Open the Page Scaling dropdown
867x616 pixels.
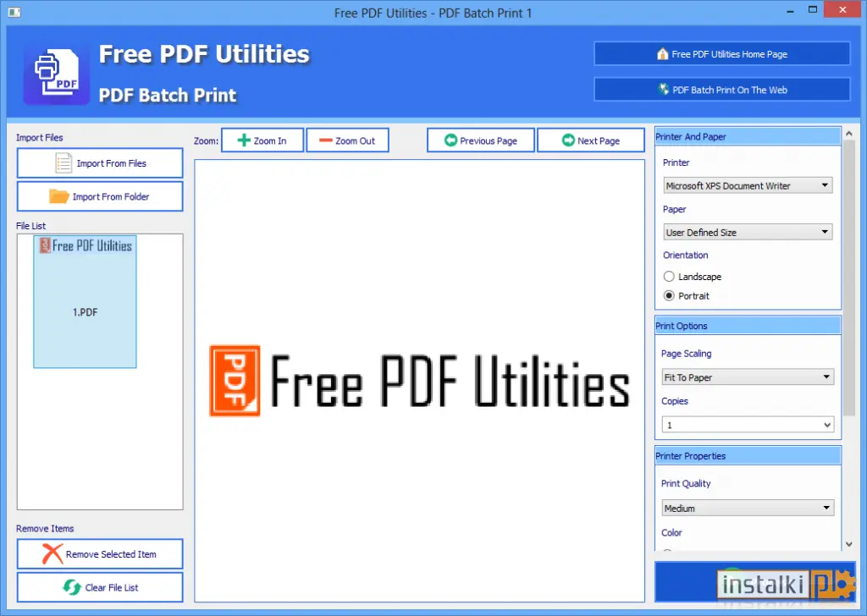pyautogui.click(x=748, y=377)
